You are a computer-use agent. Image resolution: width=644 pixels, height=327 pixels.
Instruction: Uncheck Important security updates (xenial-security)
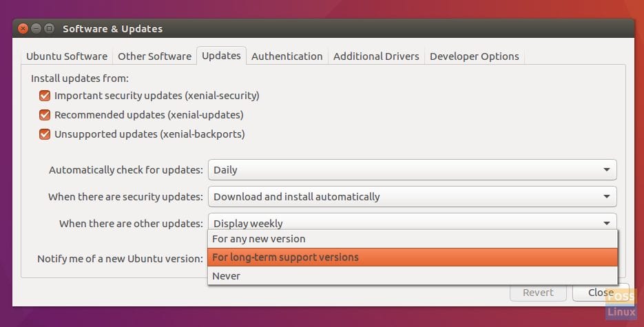[45, 96]
